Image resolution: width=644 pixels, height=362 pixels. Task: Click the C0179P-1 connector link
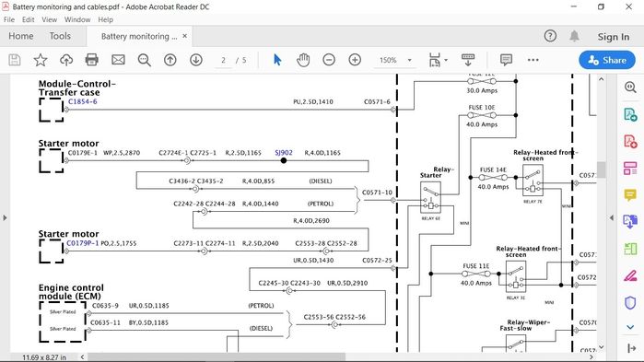(83, 243)
